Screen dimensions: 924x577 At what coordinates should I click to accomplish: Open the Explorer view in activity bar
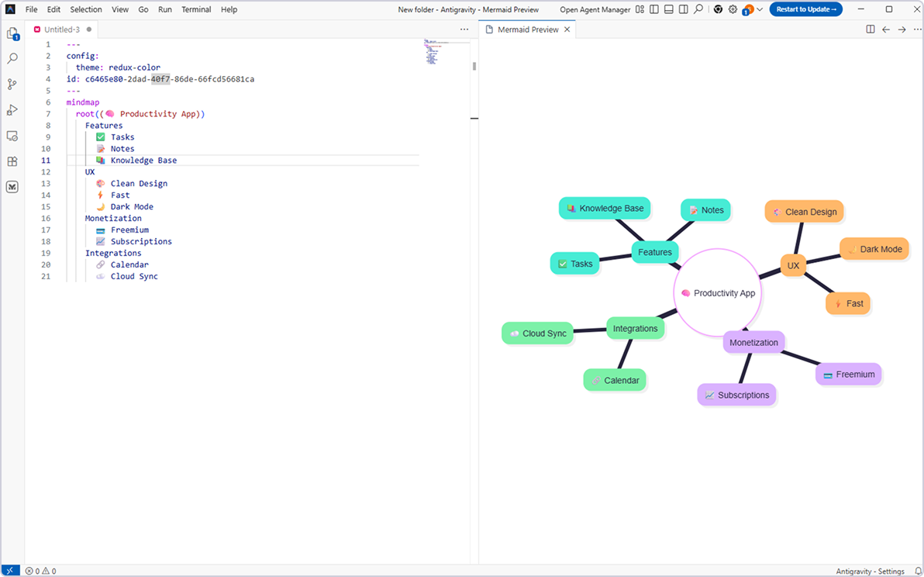coord(12,33)
